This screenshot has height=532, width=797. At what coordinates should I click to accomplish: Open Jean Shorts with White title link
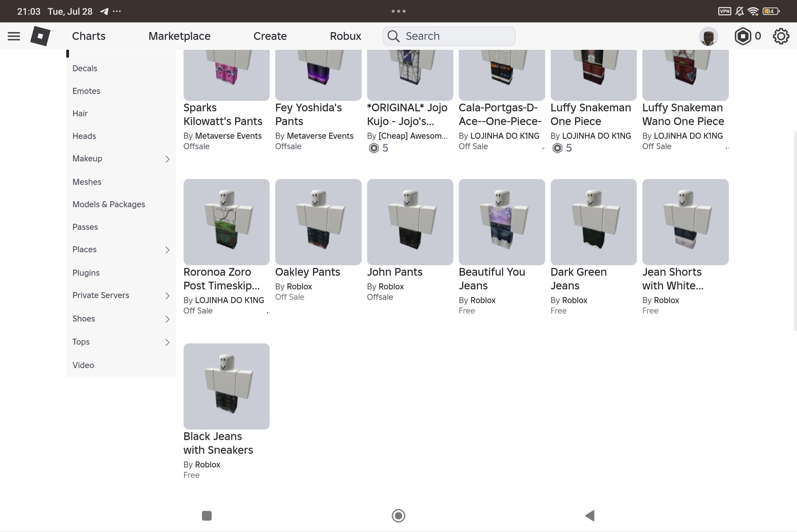pyautogui.click(x=673, y=279)
